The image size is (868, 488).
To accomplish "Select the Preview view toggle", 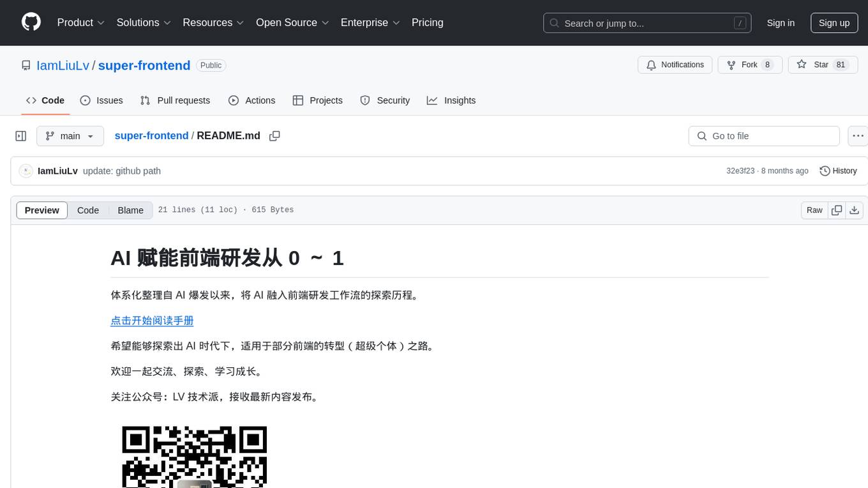I will (x=42, y=210).
